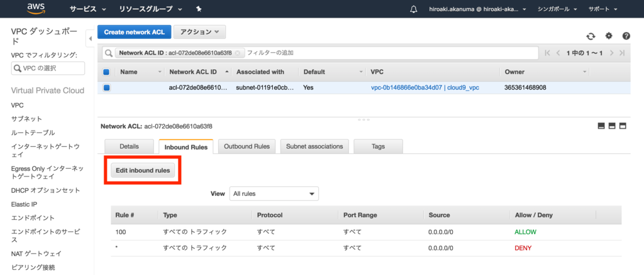Open VPC in the sidebar
Screen dimensions: 644x275
17,105
